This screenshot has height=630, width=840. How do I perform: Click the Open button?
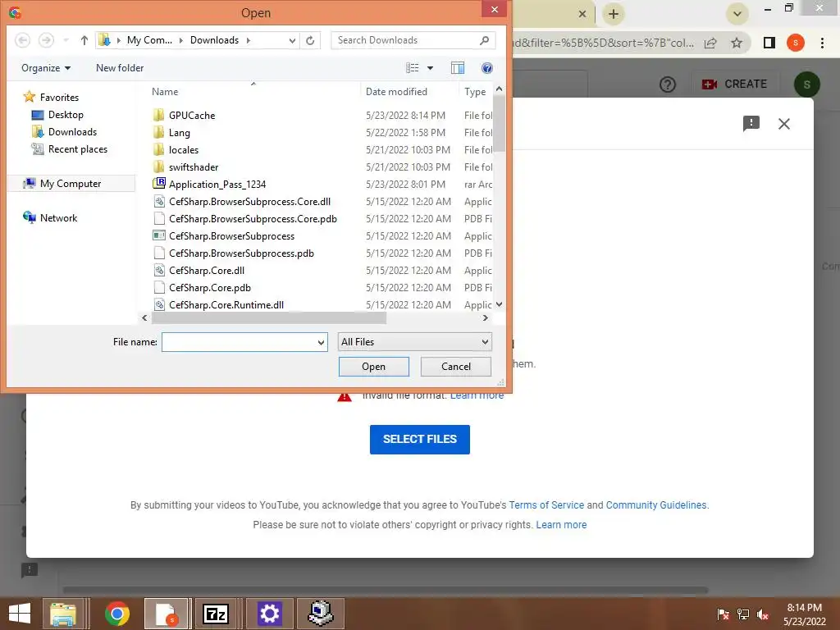tap(373, 367)
